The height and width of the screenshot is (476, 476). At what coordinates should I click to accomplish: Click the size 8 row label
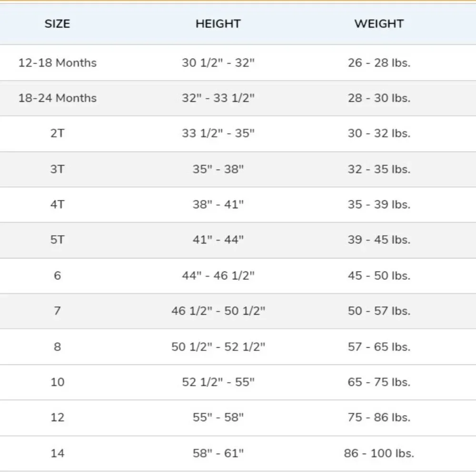click(58, 347)
